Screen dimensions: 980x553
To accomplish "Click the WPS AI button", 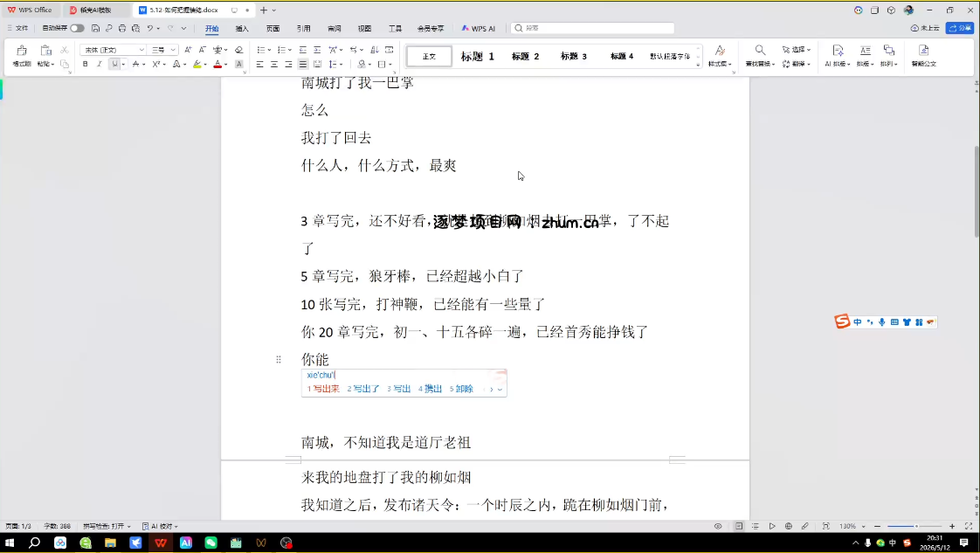I will pos(478,28).
